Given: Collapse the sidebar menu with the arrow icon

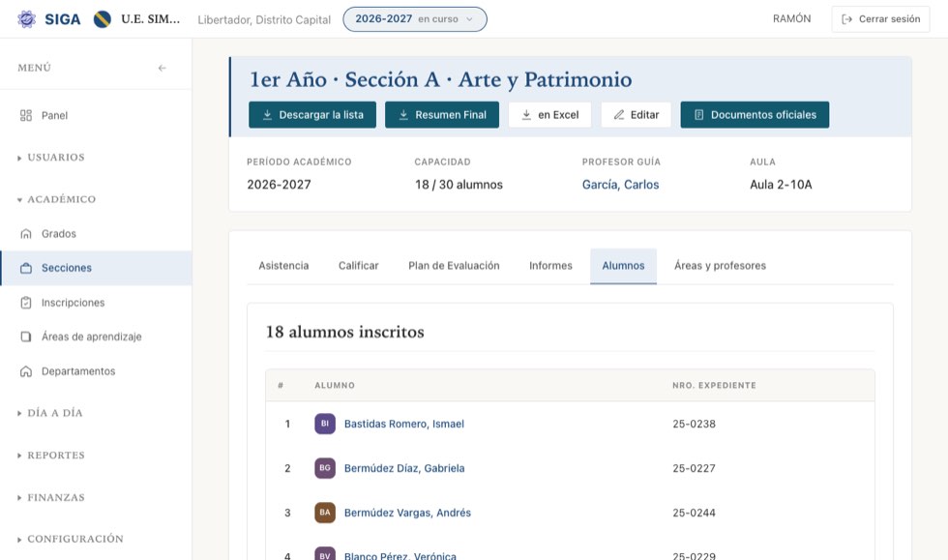Looking at the screenshot, I should (163, 68).
